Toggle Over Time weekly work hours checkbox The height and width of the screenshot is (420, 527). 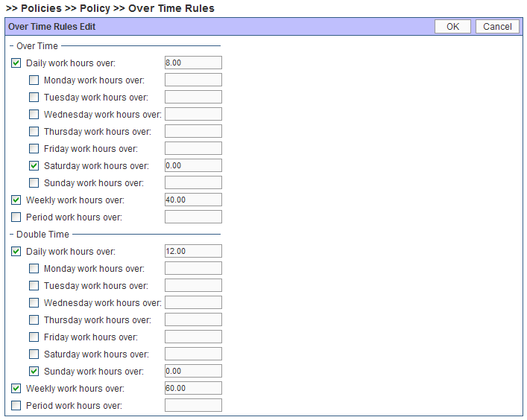click(x=16, y=200)
